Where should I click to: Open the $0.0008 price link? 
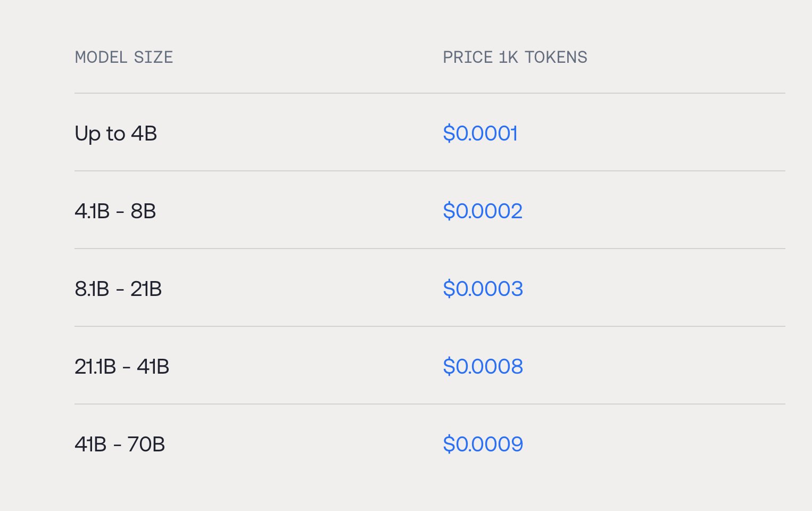click(x=483, y=367)
